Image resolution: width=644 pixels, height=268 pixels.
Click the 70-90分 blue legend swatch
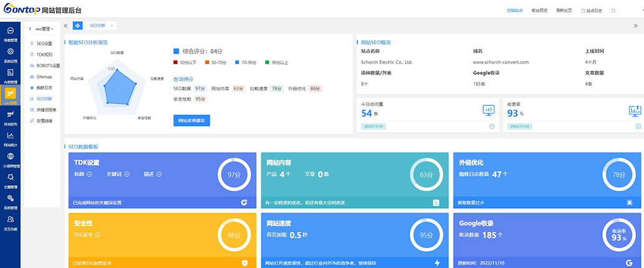tap(238, 62)
